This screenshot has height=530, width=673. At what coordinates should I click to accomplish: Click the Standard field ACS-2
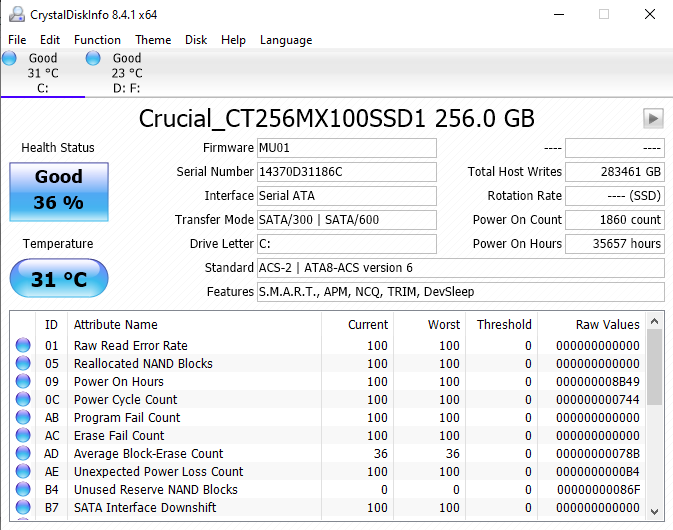point(461,268)
